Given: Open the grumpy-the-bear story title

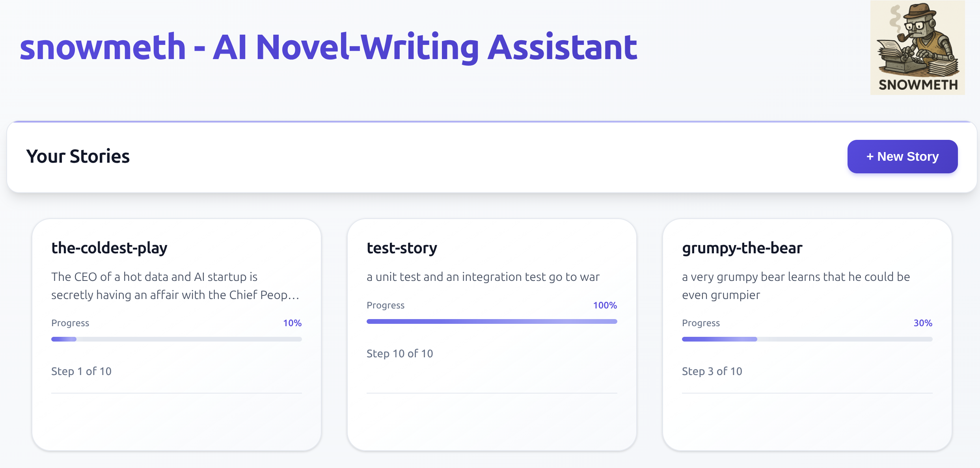Looking at the screenshot, I should (x=742, y=248).
